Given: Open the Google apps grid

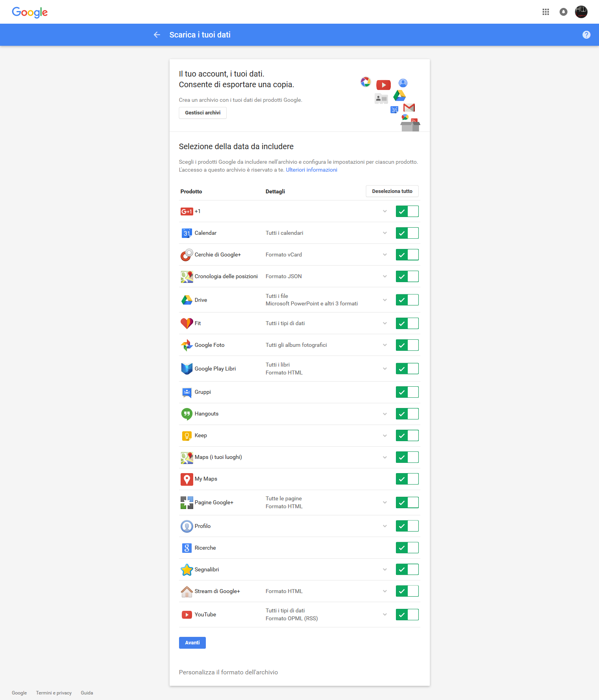Looking at the screenshot, I should 546,12.
